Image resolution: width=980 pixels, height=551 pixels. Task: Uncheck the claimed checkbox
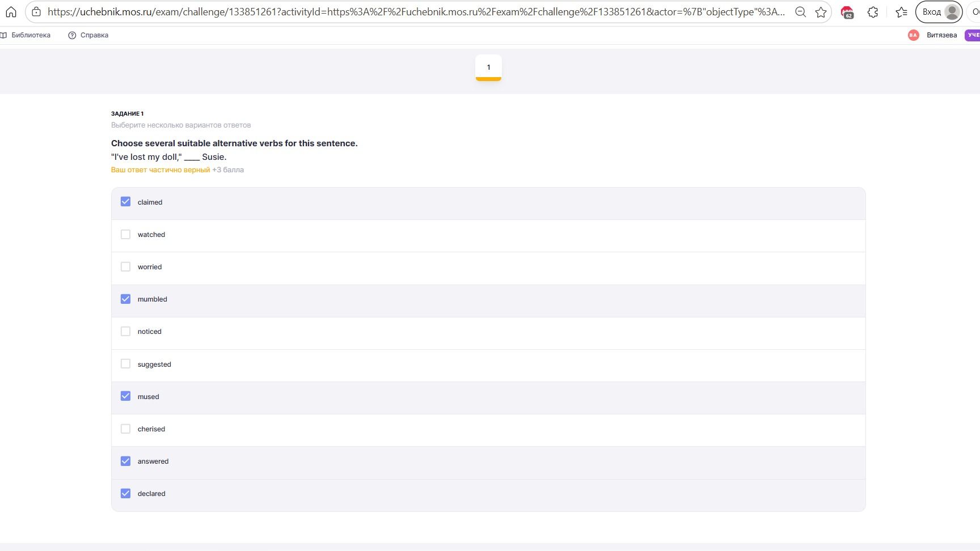click(x=125, y=202)
